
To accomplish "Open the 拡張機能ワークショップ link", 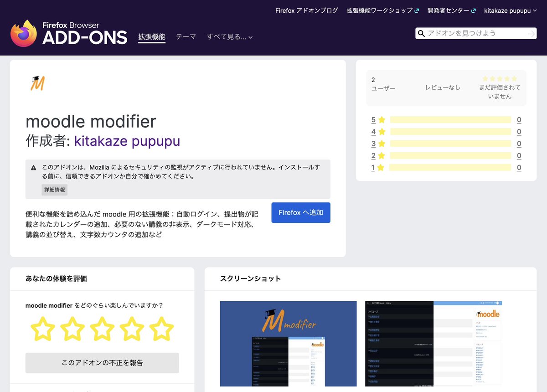I will 383,10.
